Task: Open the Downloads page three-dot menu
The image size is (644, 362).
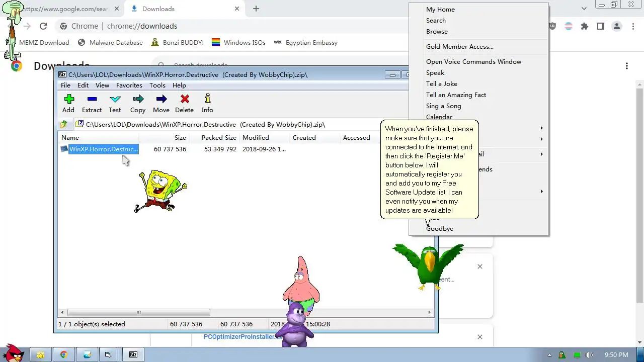Action: tap(627, 66)
